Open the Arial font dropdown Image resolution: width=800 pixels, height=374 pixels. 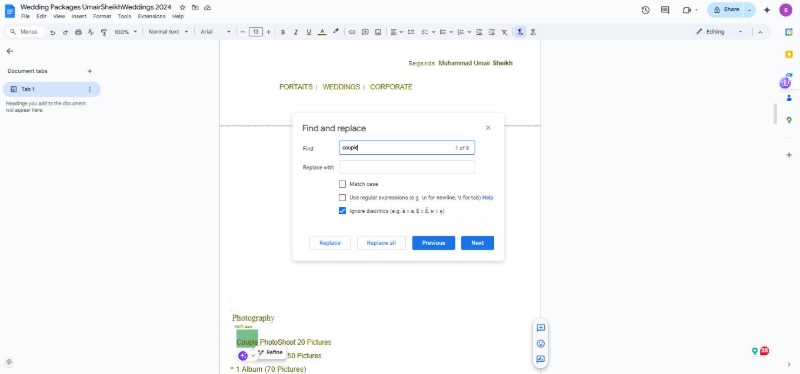click(215, 32)
